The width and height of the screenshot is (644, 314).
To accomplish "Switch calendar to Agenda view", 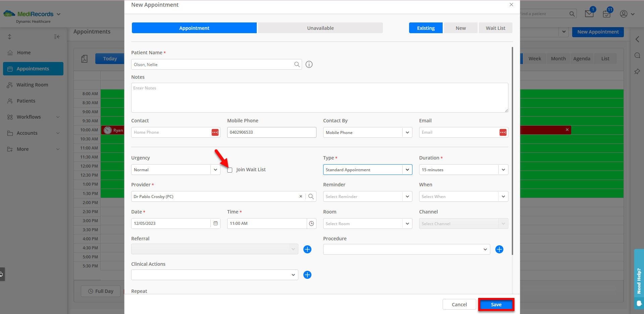I will [x=582, y=59].
